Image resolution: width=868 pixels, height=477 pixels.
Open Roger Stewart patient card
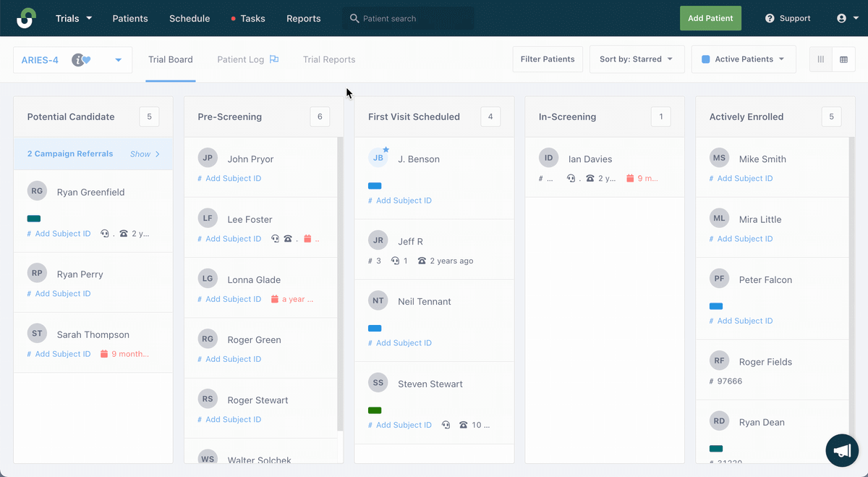pyautogui.click(x=260, y=408)
